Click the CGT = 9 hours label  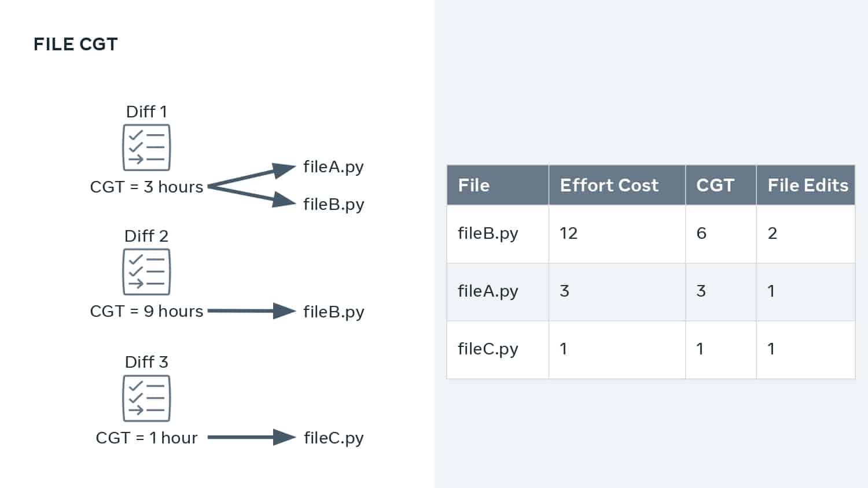146,311
